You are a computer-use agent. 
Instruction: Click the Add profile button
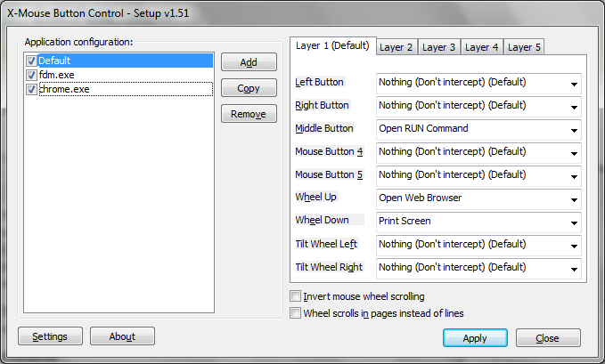click(x=249, y=62)
